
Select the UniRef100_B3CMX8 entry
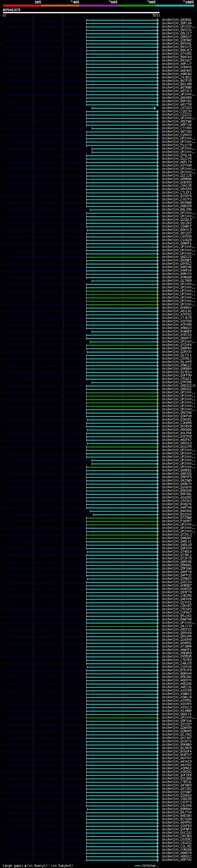click(176, 436)
